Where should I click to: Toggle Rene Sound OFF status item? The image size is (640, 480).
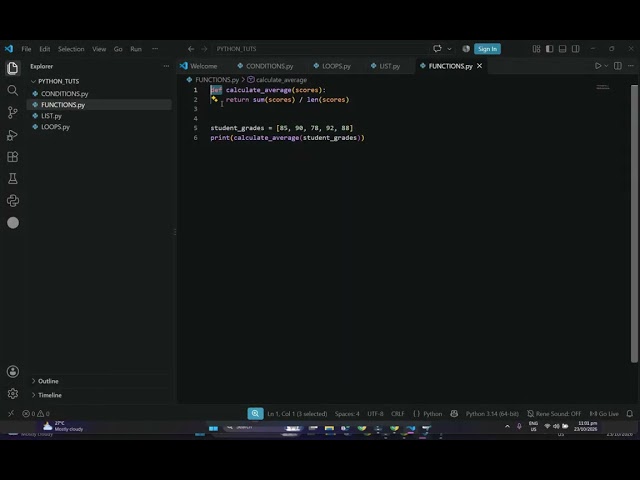(x=554, y=413)
